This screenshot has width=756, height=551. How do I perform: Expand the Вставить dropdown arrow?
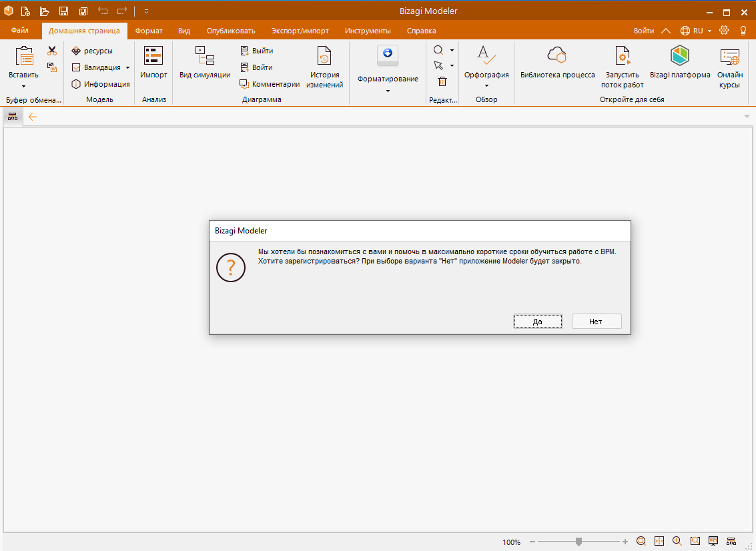point(23,87)
